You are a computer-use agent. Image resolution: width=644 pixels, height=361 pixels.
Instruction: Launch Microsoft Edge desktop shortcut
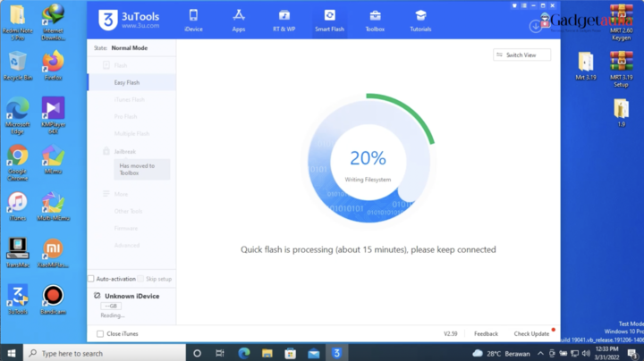(18, 116)
